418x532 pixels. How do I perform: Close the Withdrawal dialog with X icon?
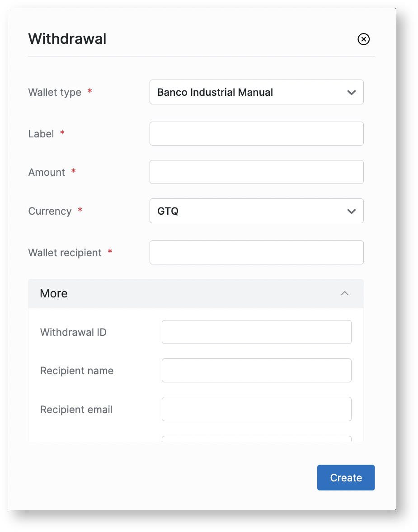coord(363,39)
